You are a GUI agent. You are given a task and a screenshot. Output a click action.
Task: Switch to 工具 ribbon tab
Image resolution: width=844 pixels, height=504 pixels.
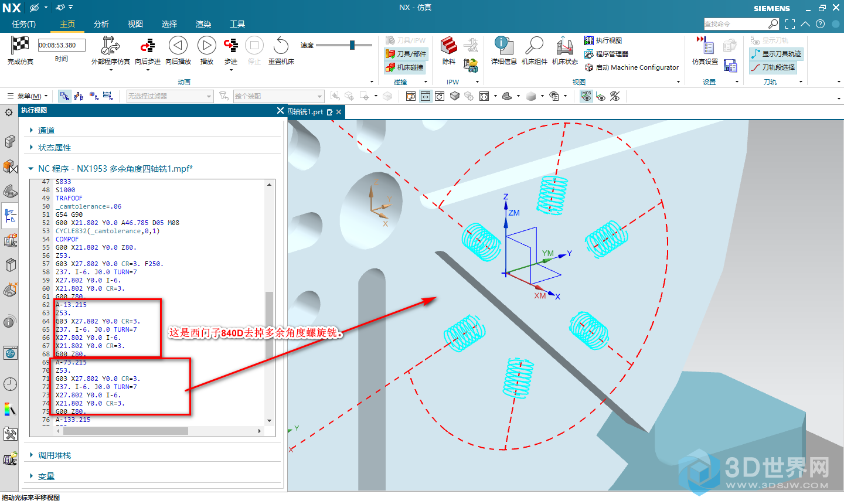pyautogui.click(x=237, y=24)
